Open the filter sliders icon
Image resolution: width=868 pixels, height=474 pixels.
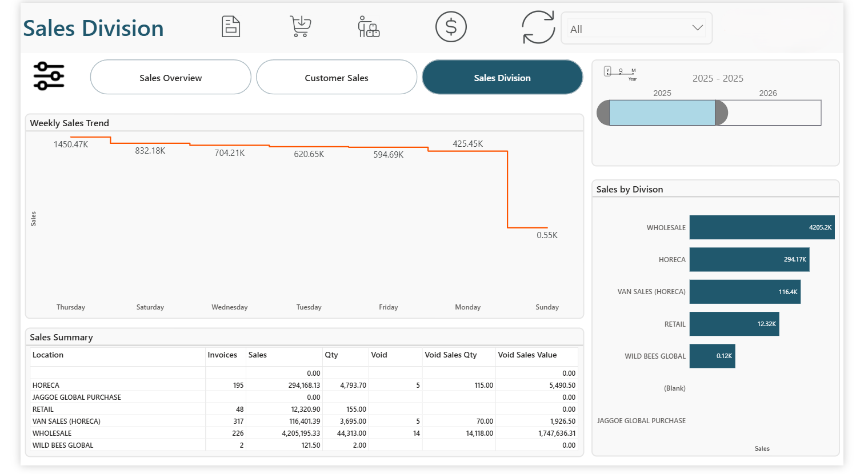[49, 76]
